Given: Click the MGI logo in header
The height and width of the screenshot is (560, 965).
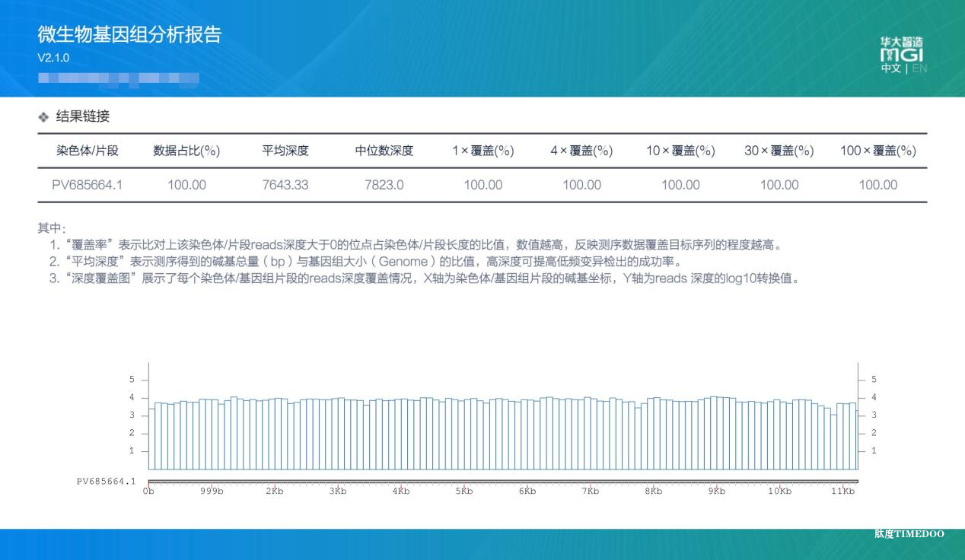Looking at the screenshot, I should coord(902,49).
